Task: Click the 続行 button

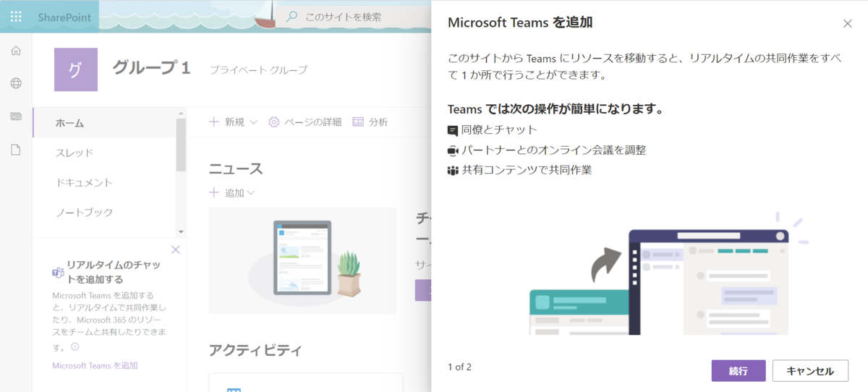Action: pyautogui.click(x=739, y=371)
